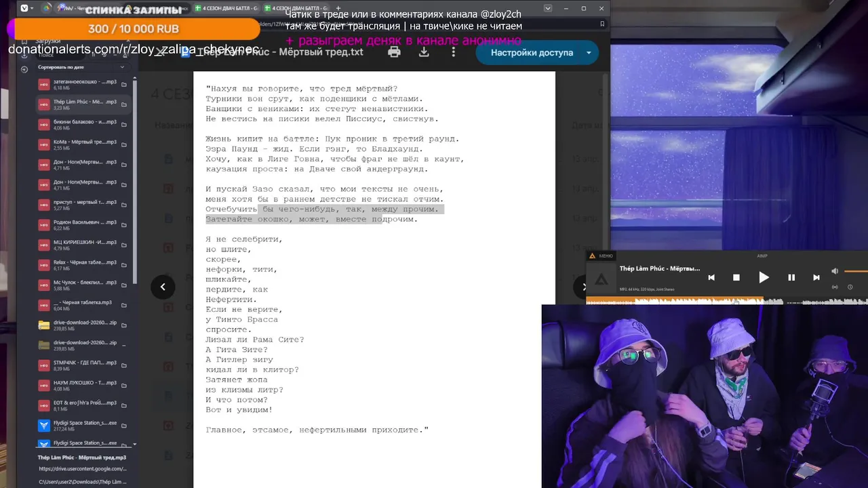Open the drive.usercontent.google.com download link
This screenshot has height=488, width=868.
pyautogui.click(x=83, y=469)
